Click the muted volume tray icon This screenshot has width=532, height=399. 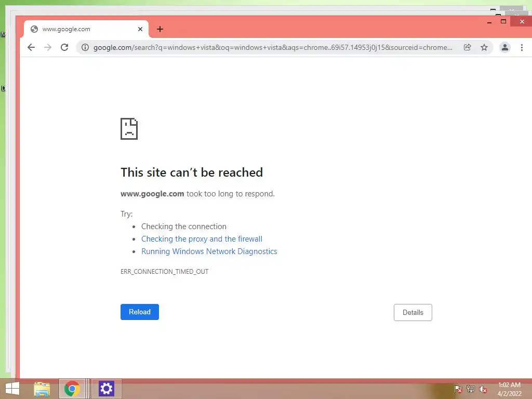tap(483, 389)
